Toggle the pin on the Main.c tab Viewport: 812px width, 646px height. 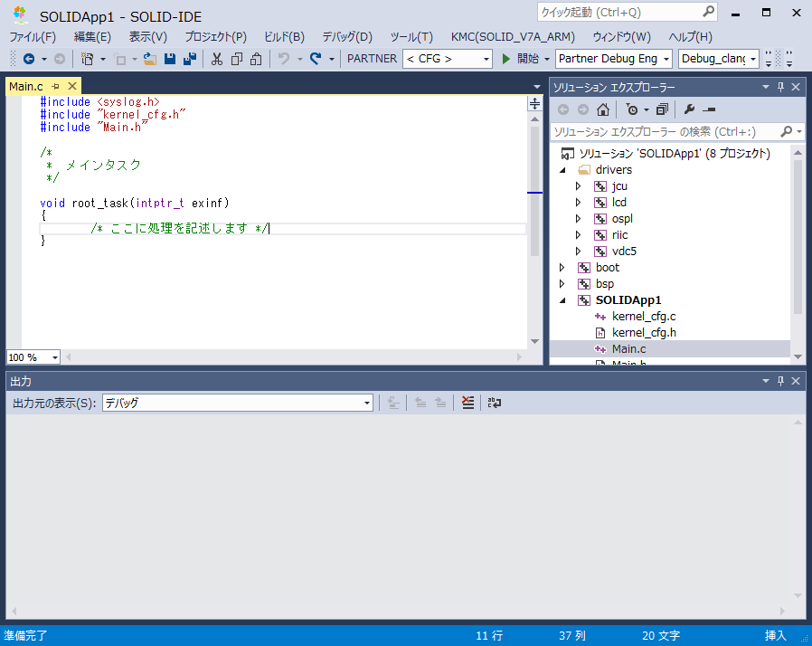click(x=55, y=86)
